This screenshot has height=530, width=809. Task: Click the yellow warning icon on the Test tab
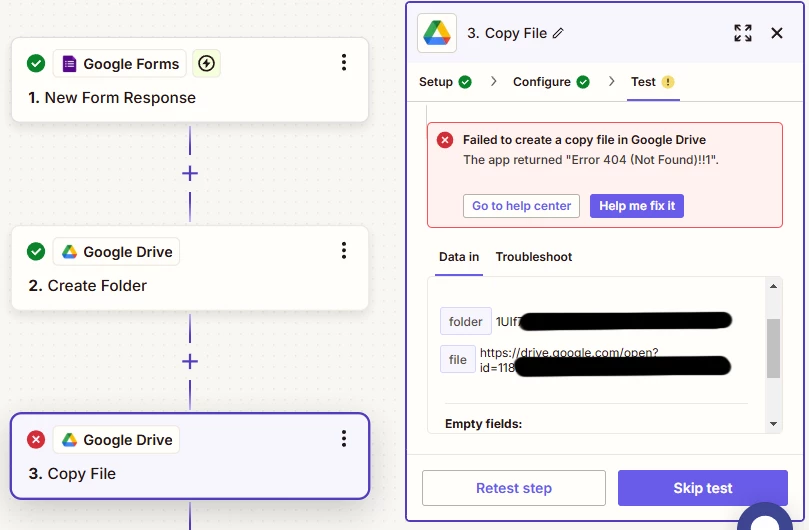pos(668,82)
